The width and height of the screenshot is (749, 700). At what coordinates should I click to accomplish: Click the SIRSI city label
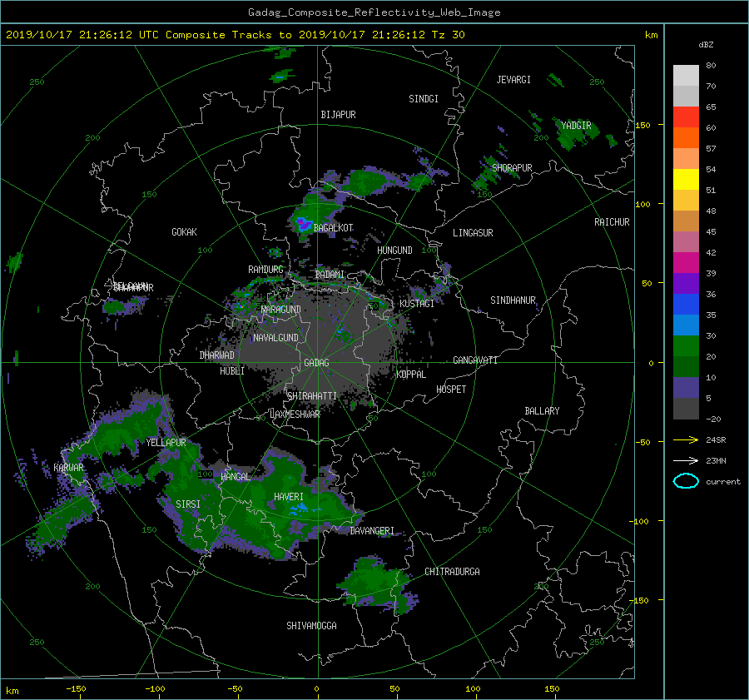188,504
